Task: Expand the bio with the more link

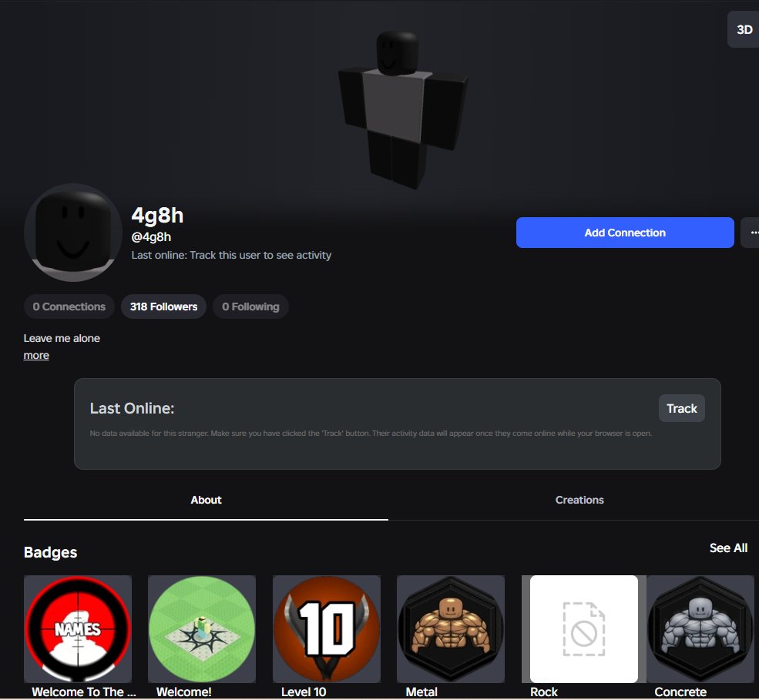Action: (x=36, y=356)
